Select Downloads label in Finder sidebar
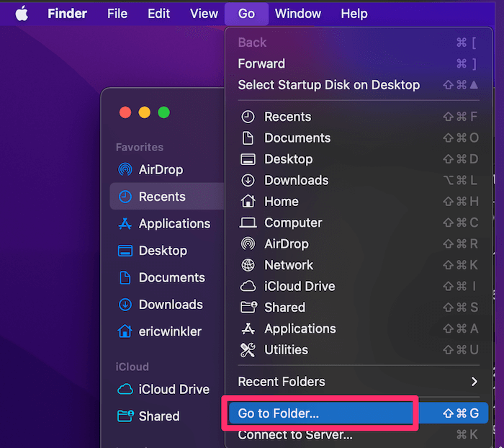 (171, 305)
